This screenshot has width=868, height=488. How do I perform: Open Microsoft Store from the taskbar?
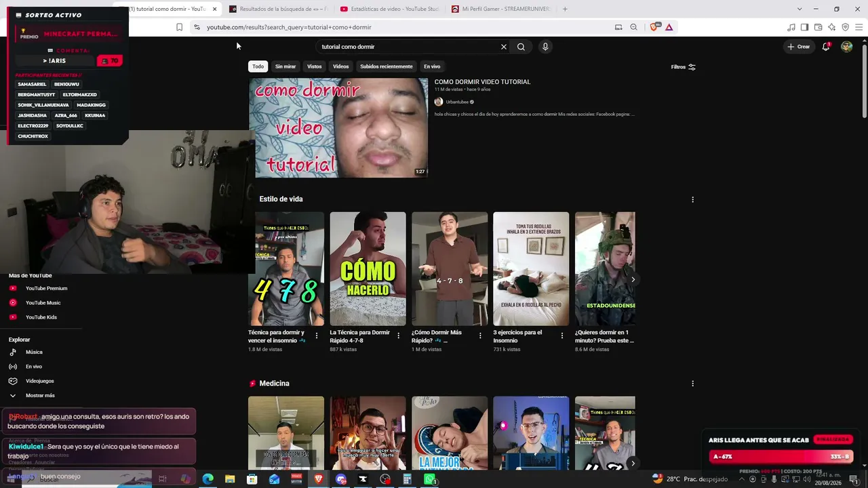coord(252,479)
